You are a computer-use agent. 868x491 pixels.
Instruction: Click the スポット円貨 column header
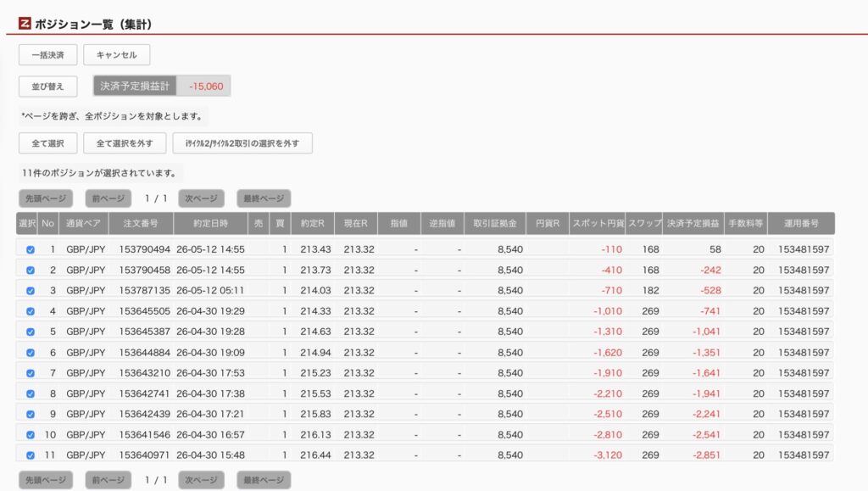click(598, 223)
